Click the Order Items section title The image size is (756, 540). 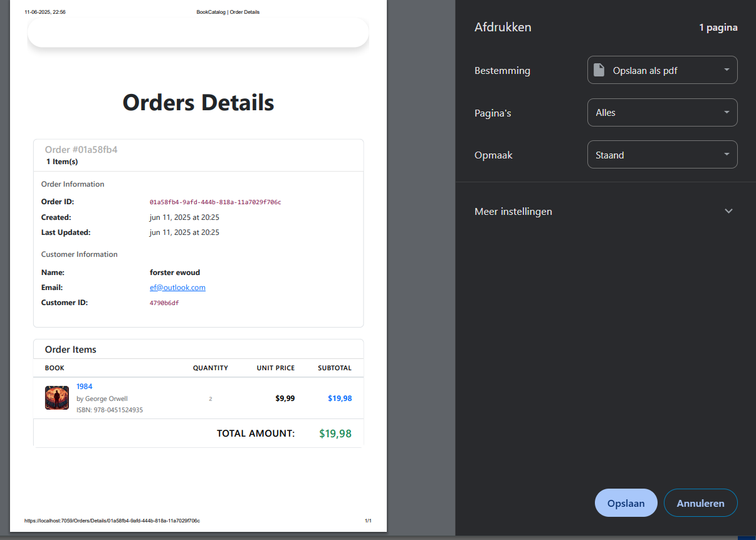(71, 350)
